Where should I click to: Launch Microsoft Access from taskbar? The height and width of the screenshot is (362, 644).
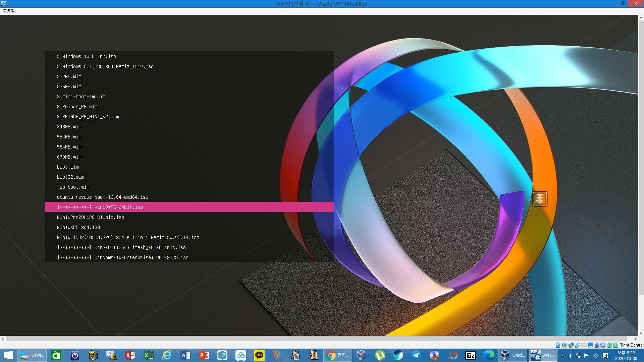130,355
